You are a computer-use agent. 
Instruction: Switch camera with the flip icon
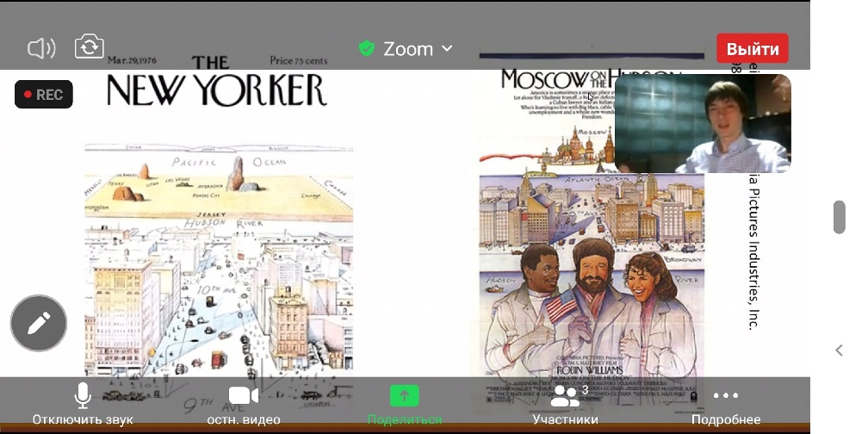[90, 46]
